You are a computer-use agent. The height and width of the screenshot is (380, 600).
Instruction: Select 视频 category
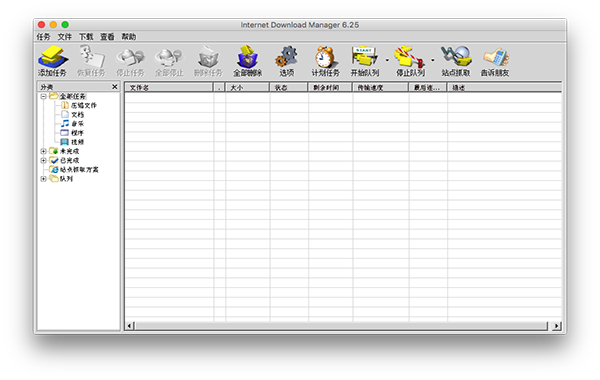coord(72,142)
